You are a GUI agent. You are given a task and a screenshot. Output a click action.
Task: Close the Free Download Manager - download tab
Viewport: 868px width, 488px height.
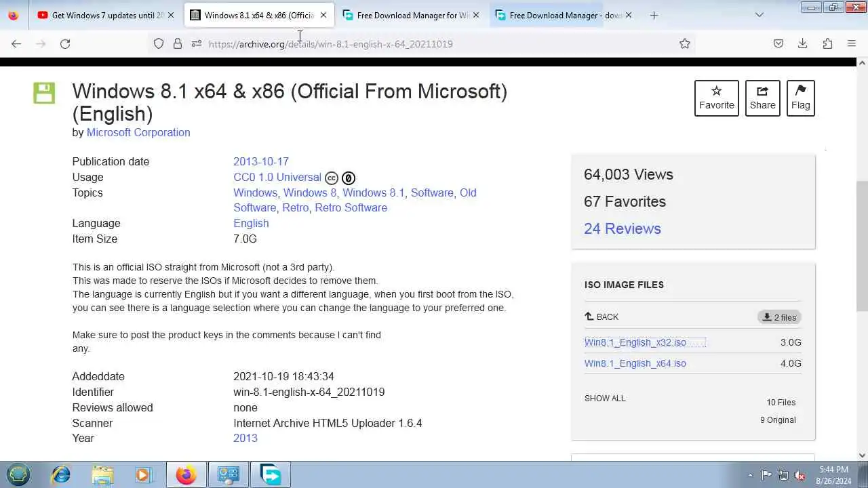click(x=629, y=15)
